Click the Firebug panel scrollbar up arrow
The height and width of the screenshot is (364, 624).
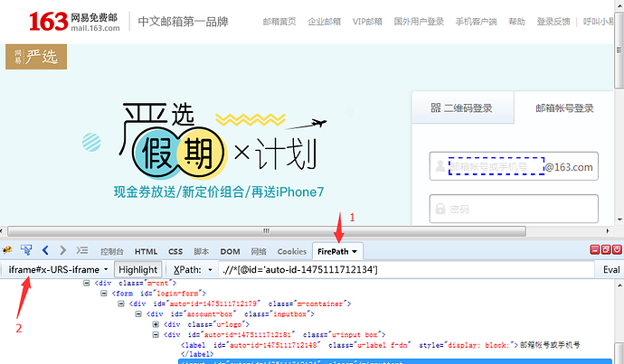click(619, 285)
